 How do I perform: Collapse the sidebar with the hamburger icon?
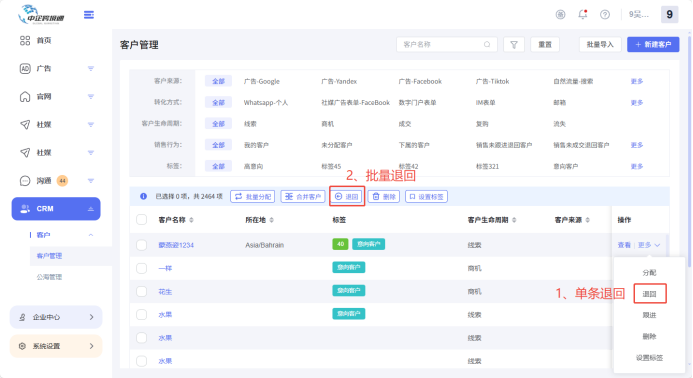pos(89,15)
